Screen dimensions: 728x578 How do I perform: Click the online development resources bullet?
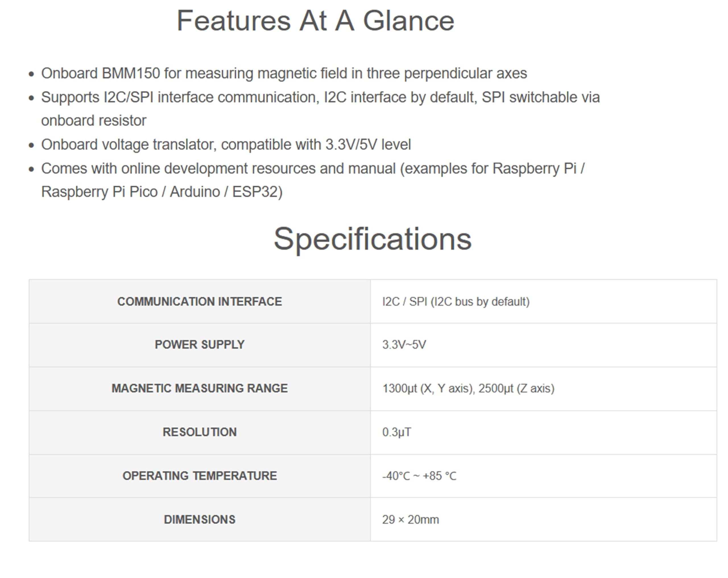(313, 180)
